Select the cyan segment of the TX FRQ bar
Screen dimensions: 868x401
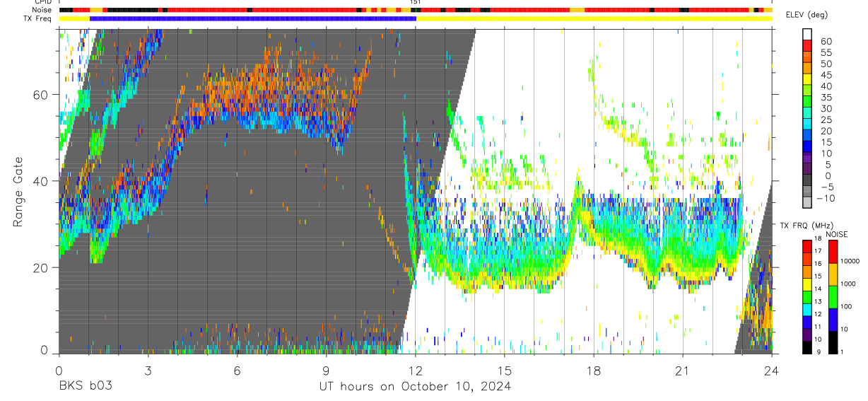pos(807,309)
